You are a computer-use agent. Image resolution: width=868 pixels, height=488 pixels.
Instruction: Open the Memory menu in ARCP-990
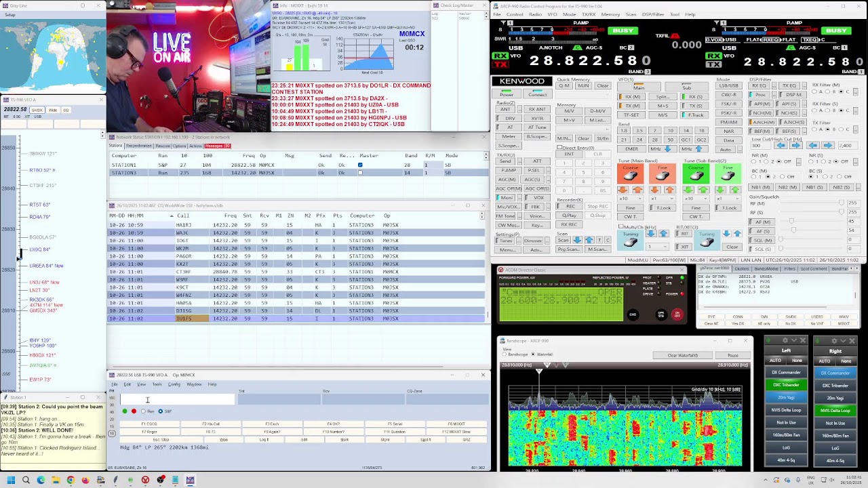pos(610,14)
